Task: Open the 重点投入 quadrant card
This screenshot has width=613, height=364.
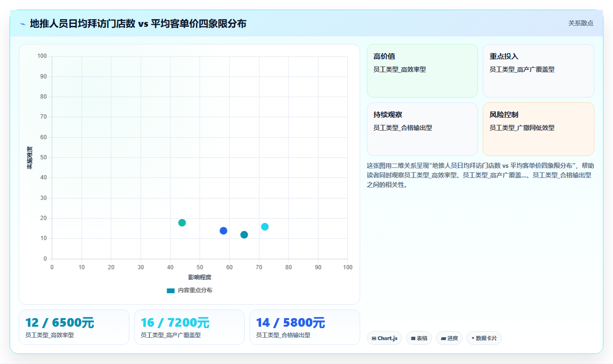Action: (538, 71)
